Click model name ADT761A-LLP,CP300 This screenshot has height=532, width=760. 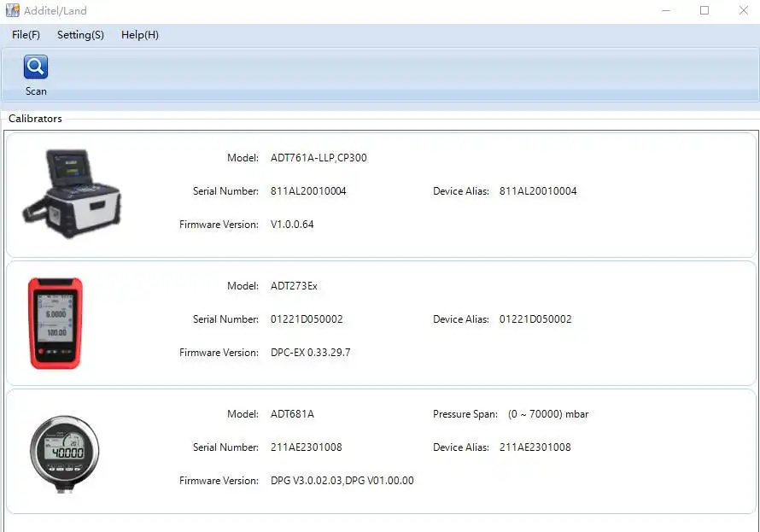pyautogui.click(x=319, y=158)
